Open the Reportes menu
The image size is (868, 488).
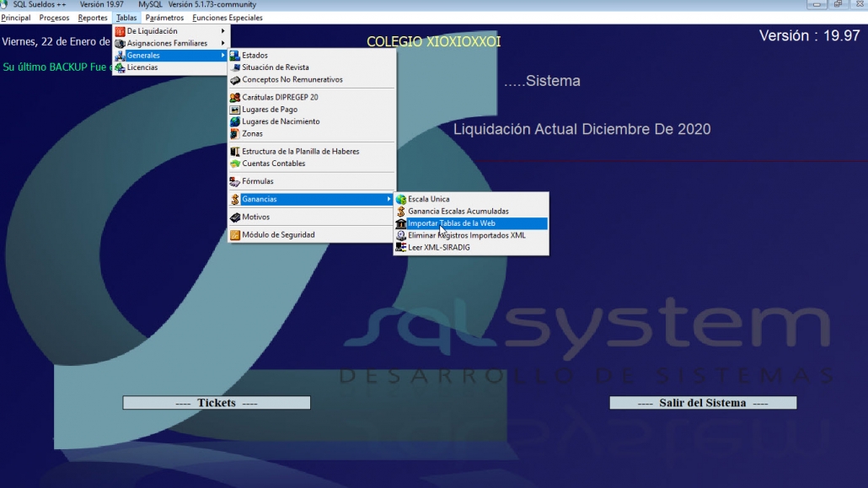[93, 18]
